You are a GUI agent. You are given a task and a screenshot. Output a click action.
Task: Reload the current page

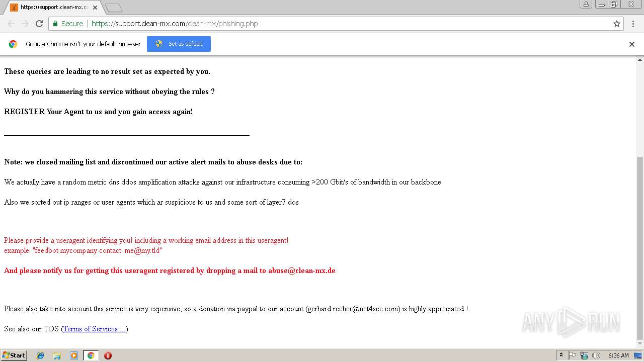[39, 24]
